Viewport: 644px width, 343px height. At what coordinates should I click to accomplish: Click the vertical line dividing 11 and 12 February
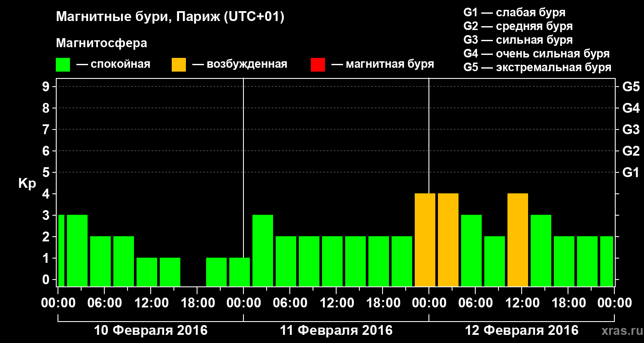[x=429, y=135]
